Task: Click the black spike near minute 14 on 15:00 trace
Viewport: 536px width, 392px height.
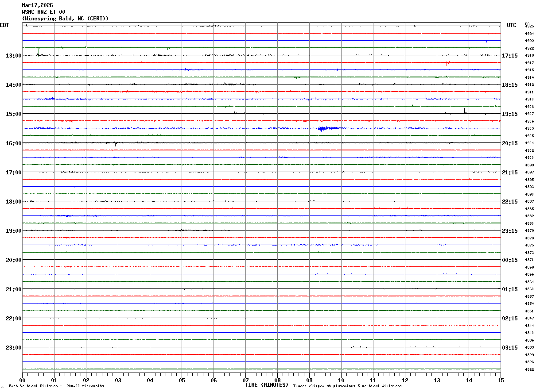Action: pyautogui.click(x=465, y=111)
